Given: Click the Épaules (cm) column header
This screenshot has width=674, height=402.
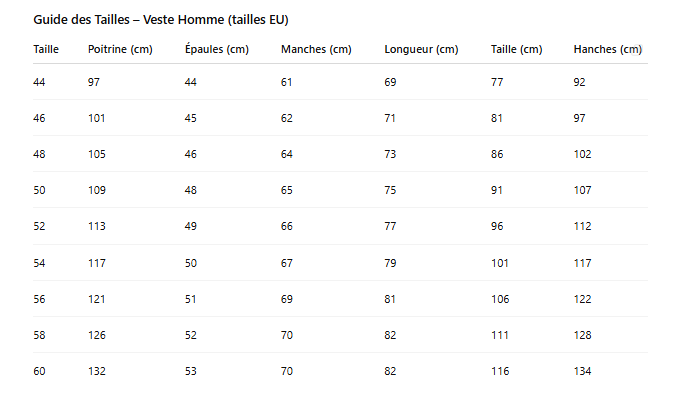Looking at the screenshot, I should click(x=217, y=49).
